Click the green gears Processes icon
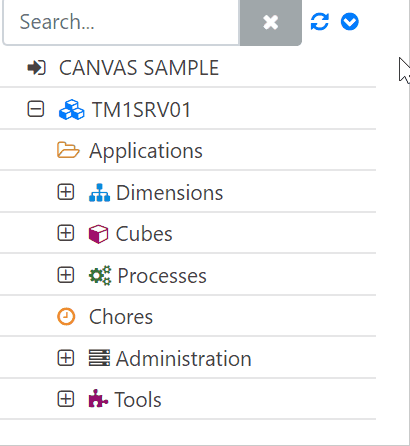This screenshot has width=410, height=446. (100, 275)
